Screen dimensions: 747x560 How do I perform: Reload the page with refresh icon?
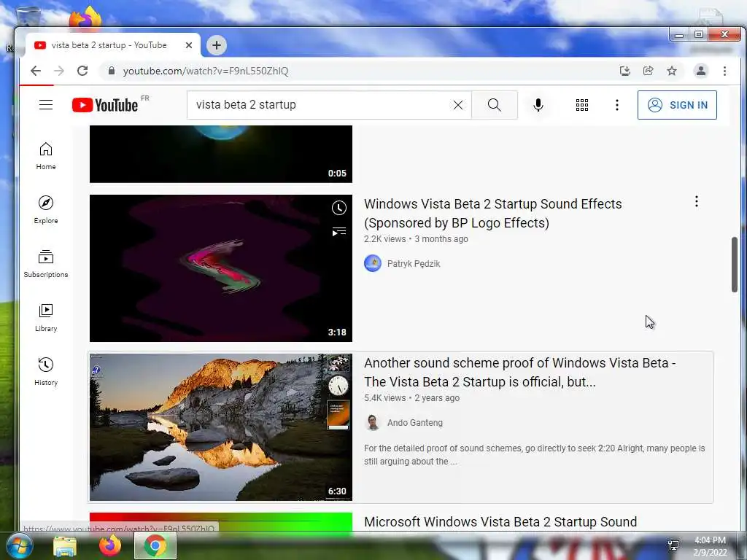point(82,71)
